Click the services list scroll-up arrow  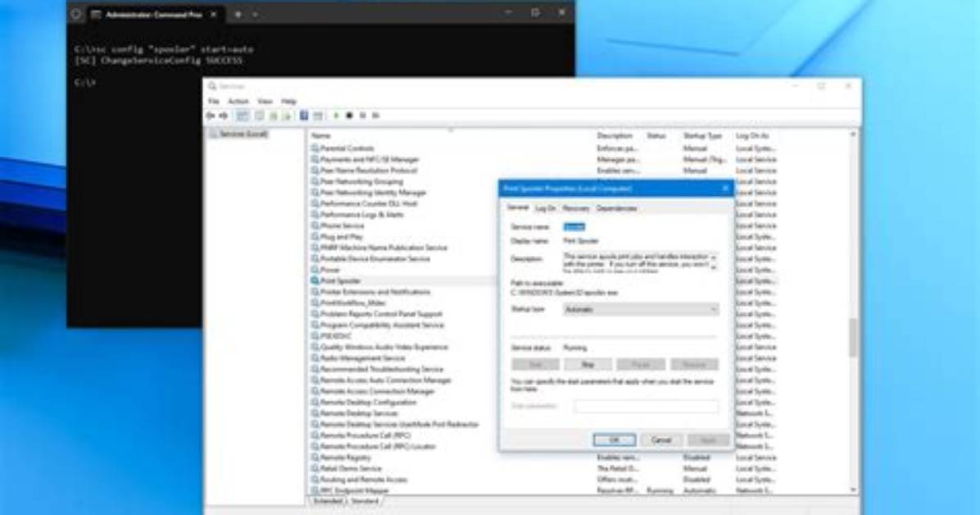[853, 134]
